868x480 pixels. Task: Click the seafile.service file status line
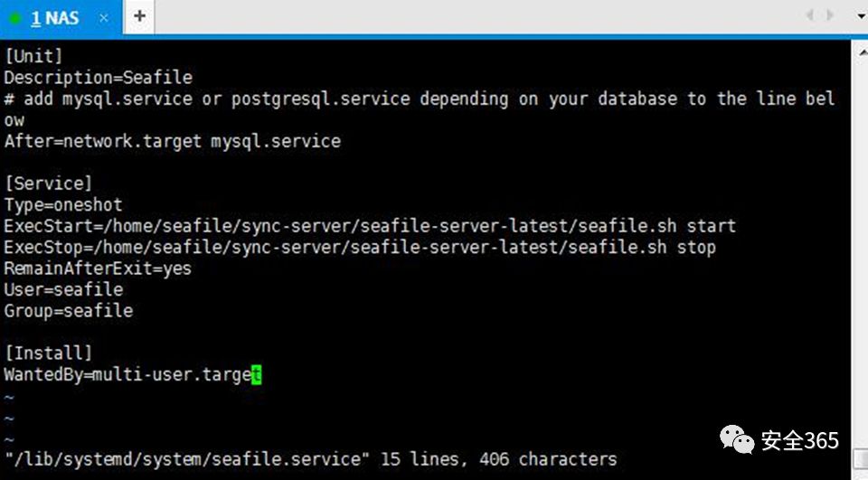pos(310,459)
